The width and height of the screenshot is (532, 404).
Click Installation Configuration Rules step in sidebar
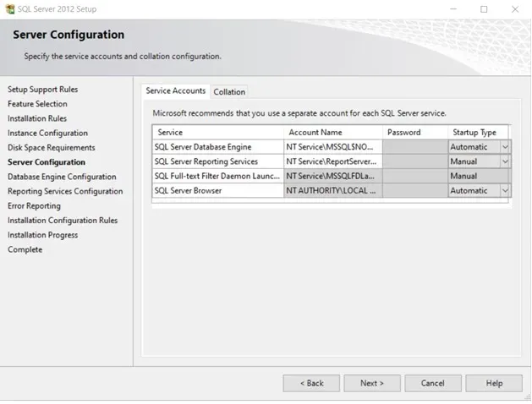click(x=63, y=221)
